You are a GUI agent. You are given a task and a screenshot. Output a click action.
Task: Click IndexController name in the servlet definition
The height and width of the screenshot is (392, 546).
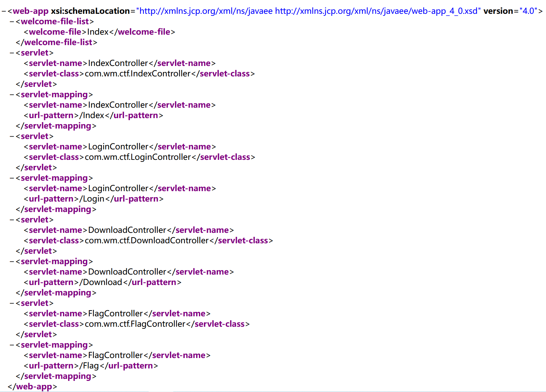(118, 63)
